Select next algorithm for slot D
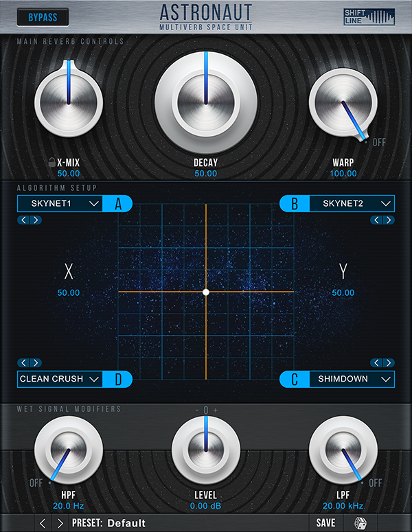 point(36,362)
